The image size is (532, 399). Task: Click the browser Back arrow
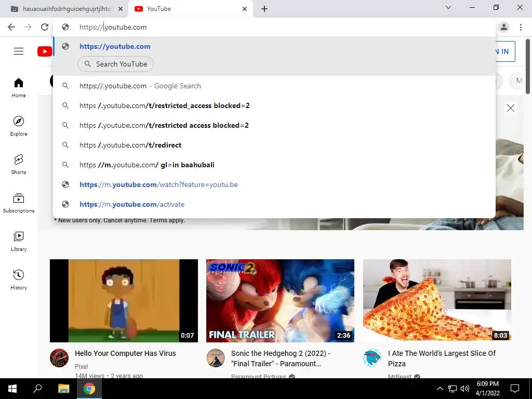pyautogui.click(x=11, y=27)
